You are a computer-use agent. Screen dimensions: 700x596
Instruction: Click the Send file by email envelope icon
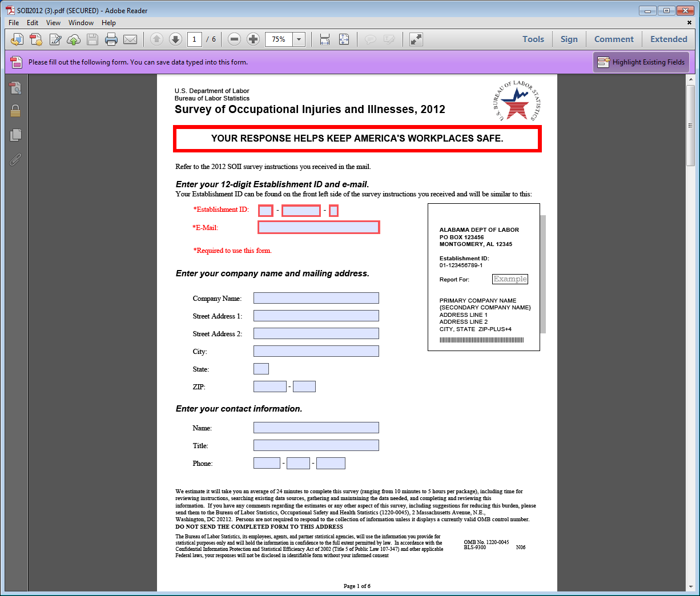point(130,39)
